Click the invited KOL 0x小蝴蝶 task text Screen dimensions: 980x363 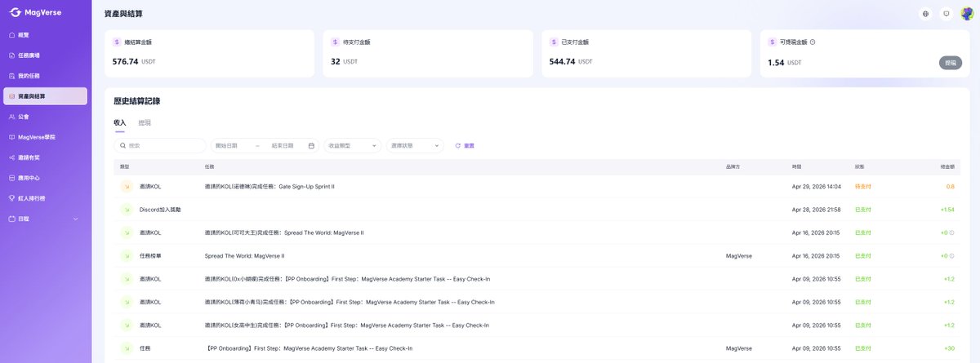pyautogui.click(x=346, y=279)
